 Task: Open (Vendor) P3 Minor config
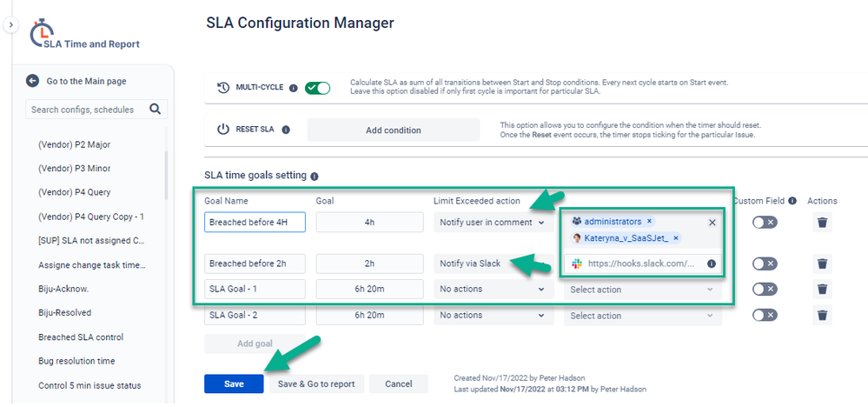[x=74, y=169]
